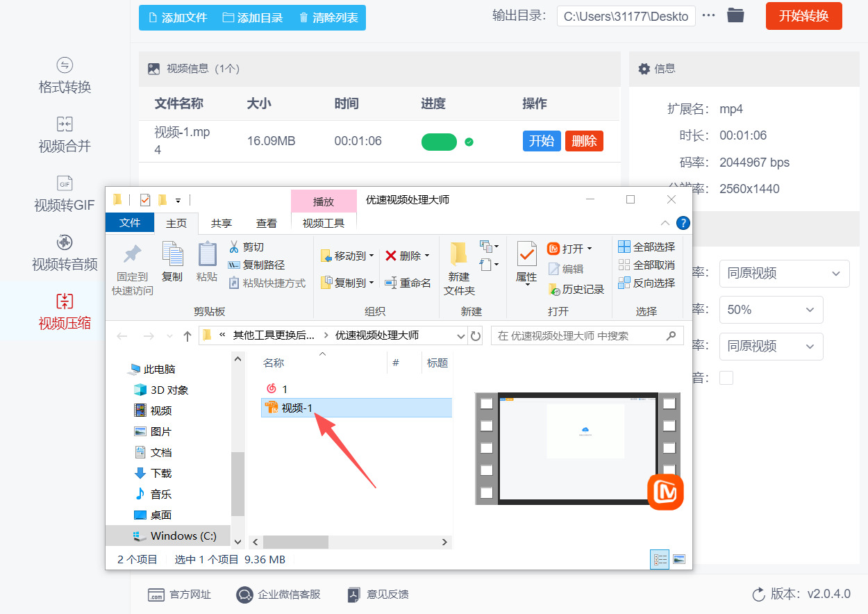This screenshot has height=614, width=868.
Task: Click the version refresh icon
Action: point(758,595)
